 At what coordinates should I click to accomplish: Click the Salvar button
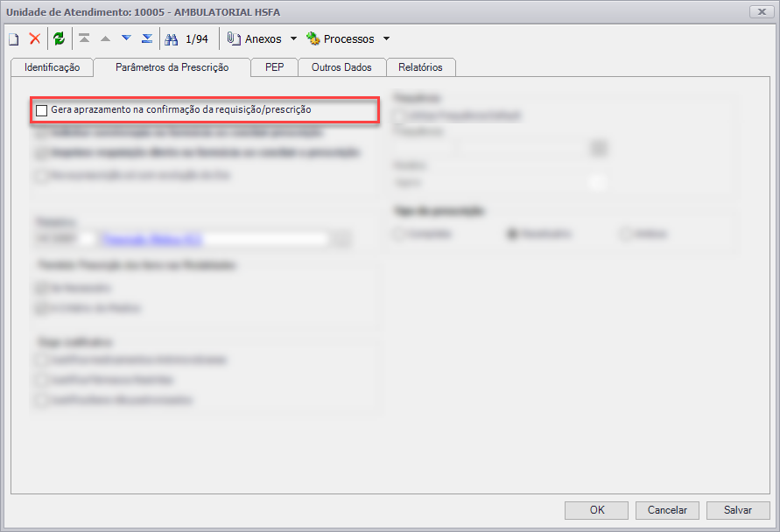tap(738, 510)
